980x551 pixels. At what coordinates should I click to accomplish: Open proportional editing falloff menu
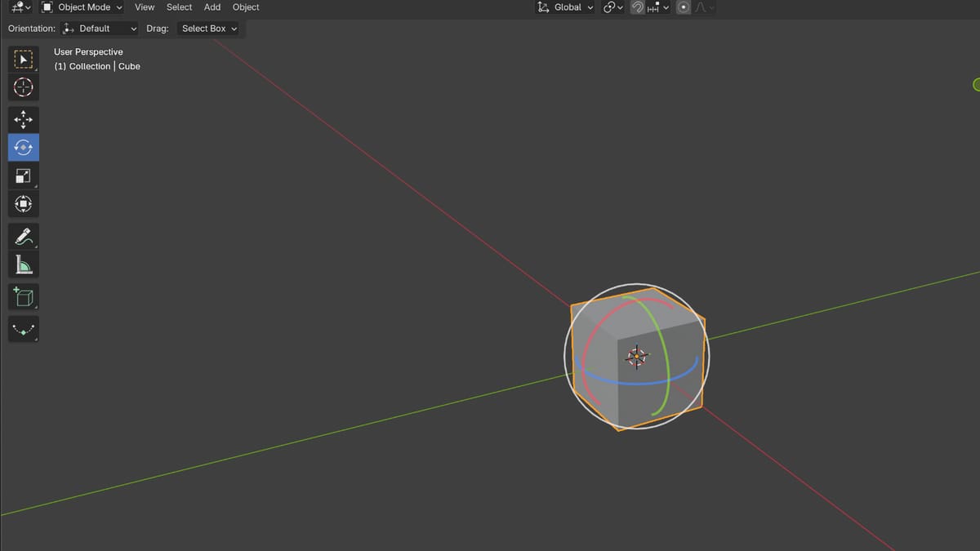tap(705, 7)
